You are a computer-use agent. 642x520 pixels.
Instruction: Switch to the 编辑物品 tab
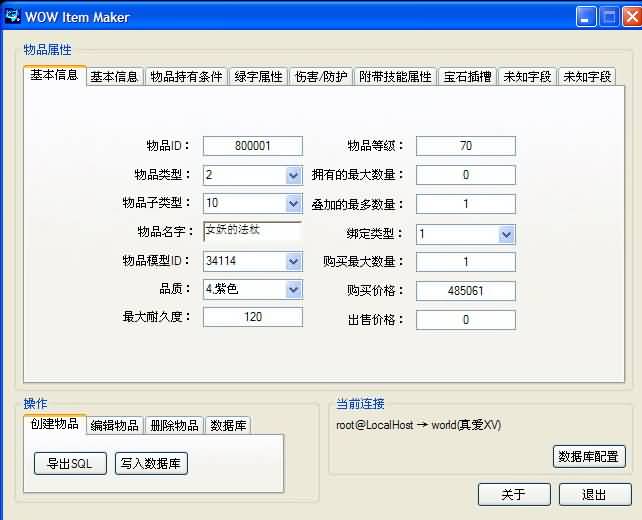tap(115, 425)
